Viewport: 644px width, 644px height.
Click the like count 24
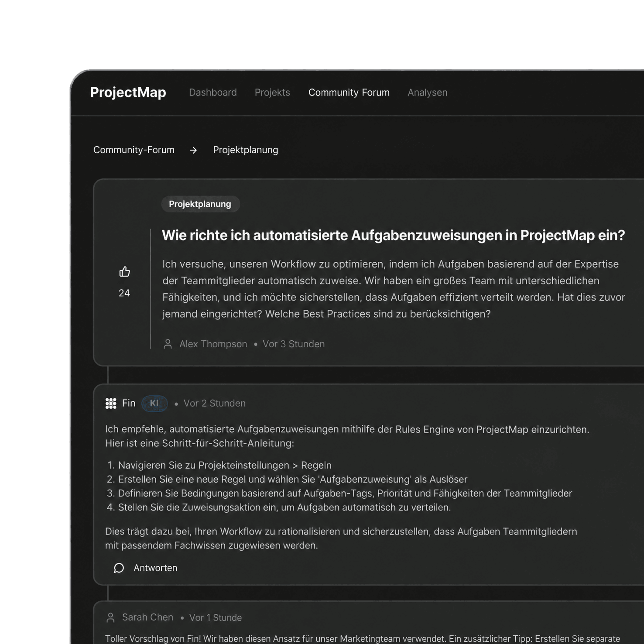[124, 293]
